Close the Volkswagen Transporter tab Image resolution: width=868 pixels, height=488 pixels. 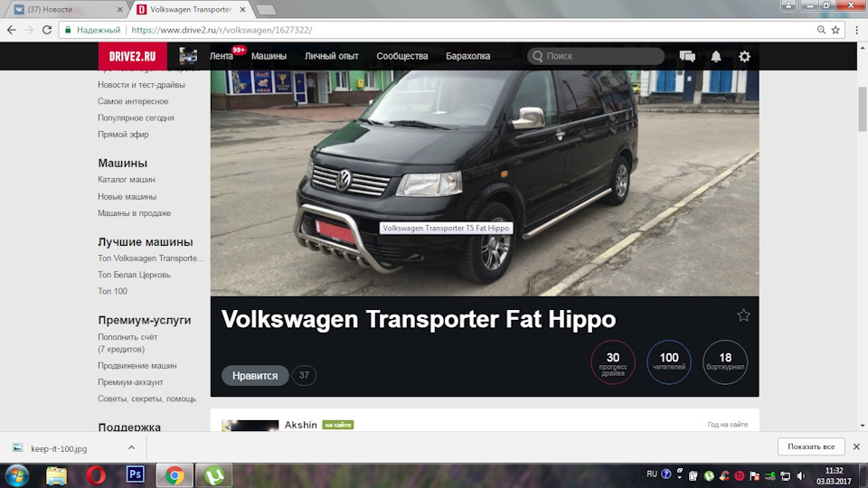242,9
